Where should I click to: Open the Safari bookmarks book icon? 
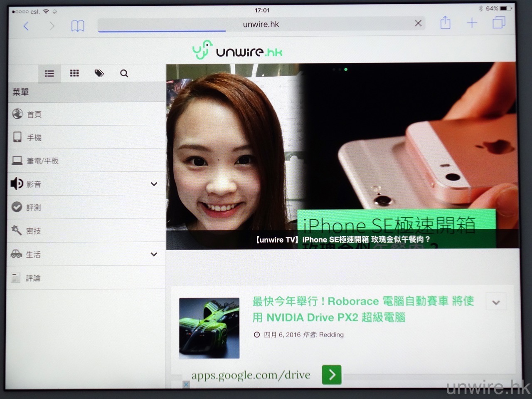77,26
